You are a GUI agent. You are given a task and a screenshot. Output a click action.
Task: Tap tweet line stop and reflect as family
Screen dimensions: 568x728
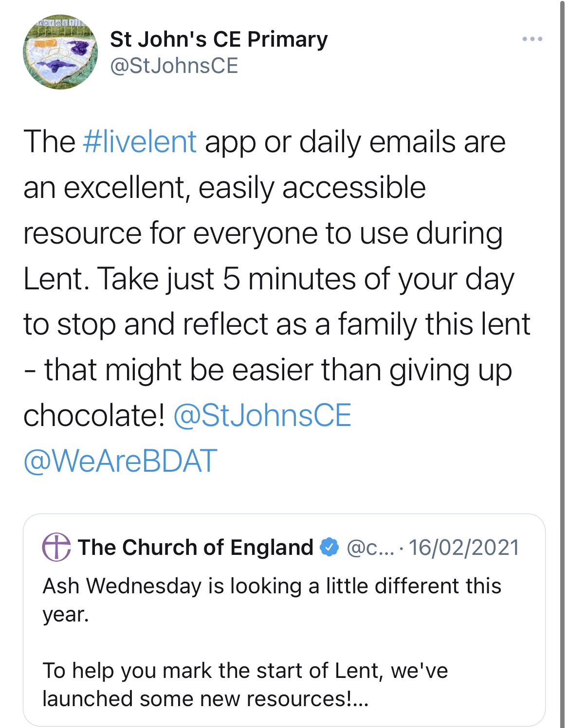coord(276,324)
